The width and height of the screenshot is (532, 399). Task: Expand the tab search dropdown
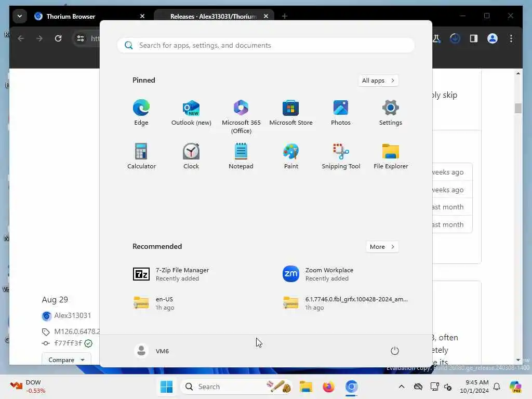[x=20, y=16]
